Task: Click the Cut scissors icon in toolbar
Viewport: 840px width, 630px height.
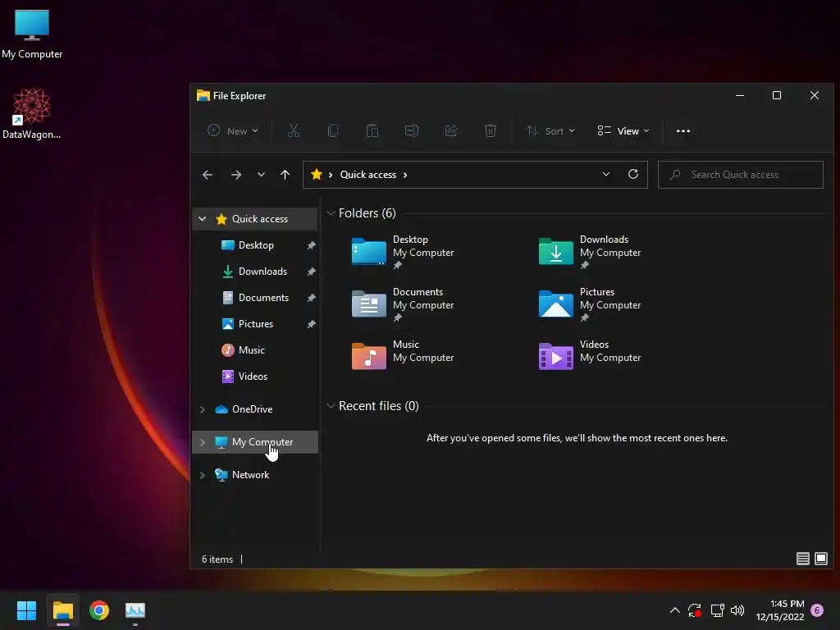Action: tap(294, 130)
